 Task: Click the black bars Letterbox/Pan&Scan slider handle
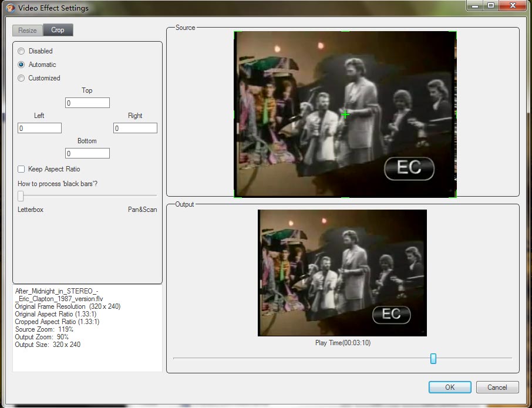(x=21, y=195)
